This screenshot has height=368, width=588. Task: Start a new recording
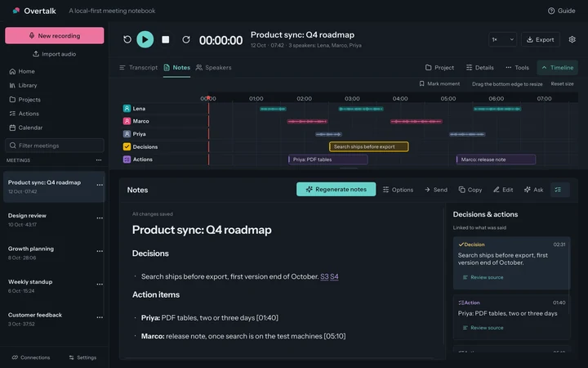[x=55, y=36]
